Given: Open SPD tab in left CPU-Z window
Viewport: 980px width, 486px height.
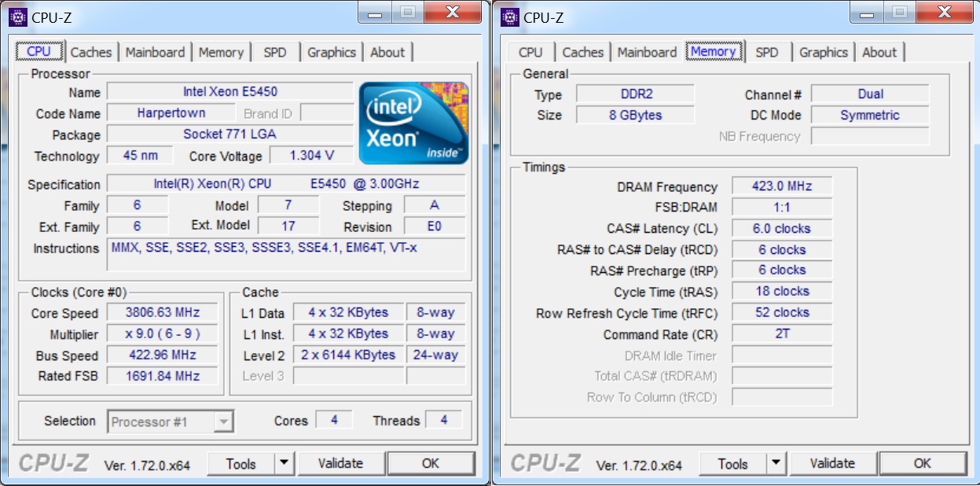Looking at the screenshot, I should pos(275,52).
